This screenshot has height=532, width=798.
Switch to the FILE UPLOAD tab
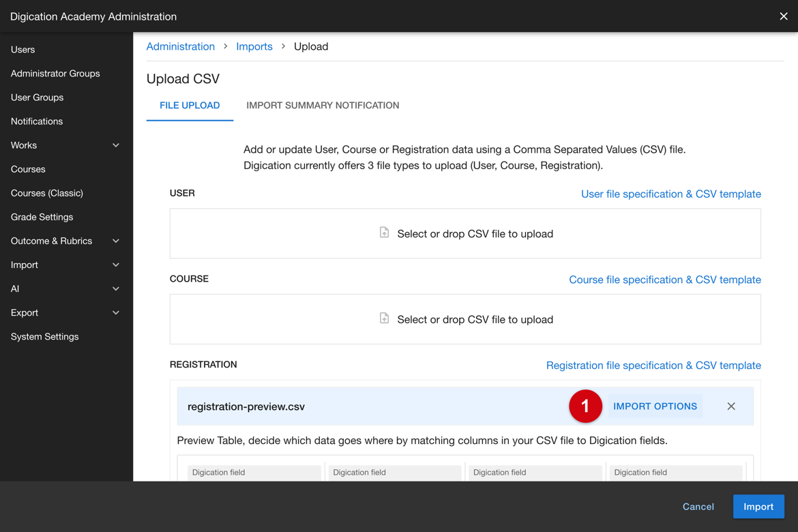190,106
